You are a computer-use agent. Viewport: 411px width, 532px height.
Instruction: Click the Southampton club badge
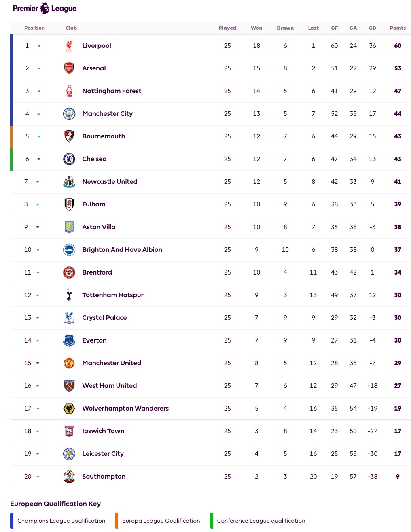point(69,477)
